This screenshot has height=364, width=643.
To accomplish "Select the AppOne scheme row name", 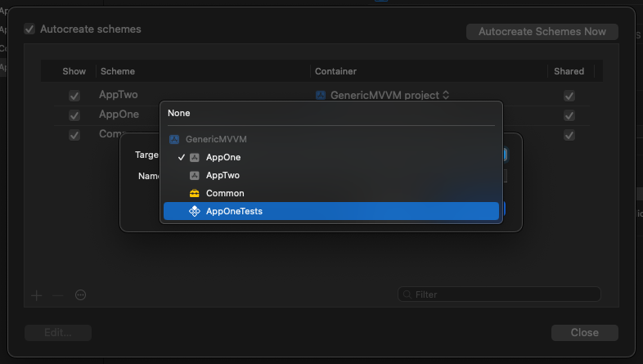I will [x=119, y=115].
